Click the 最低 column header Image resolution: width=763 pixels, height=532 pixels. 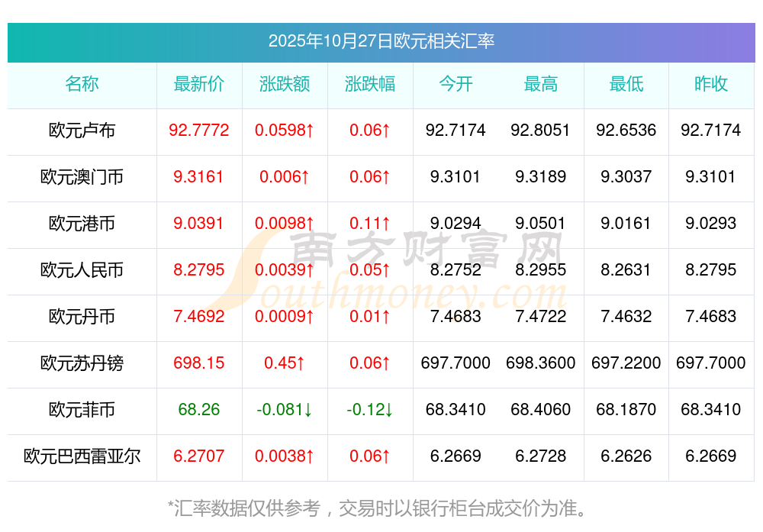[x=626, y=84]
